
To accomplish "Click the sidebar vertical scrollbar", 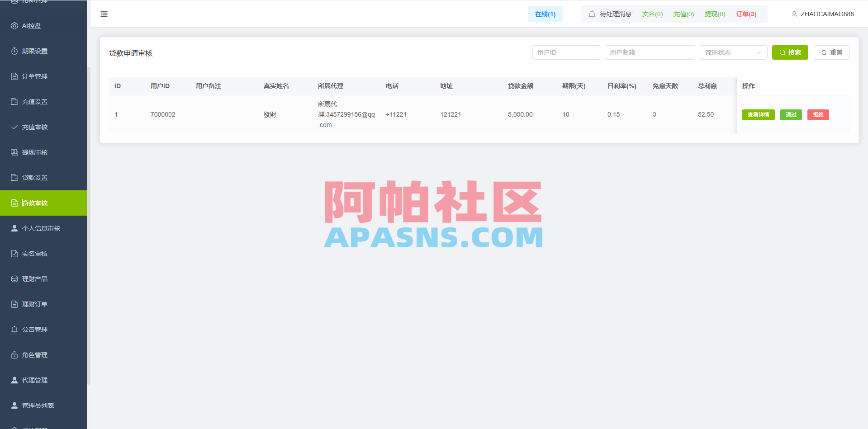I will coord(89,226).
